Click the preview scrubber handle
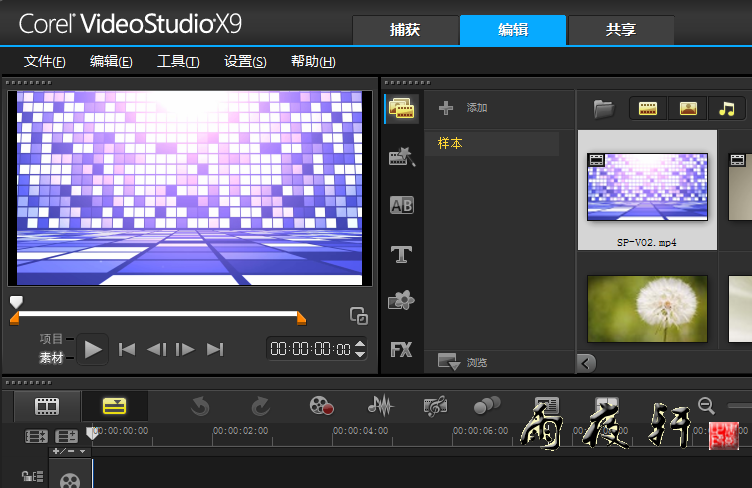752x488 pixels. pyautogui.click(x=16, y=301)
